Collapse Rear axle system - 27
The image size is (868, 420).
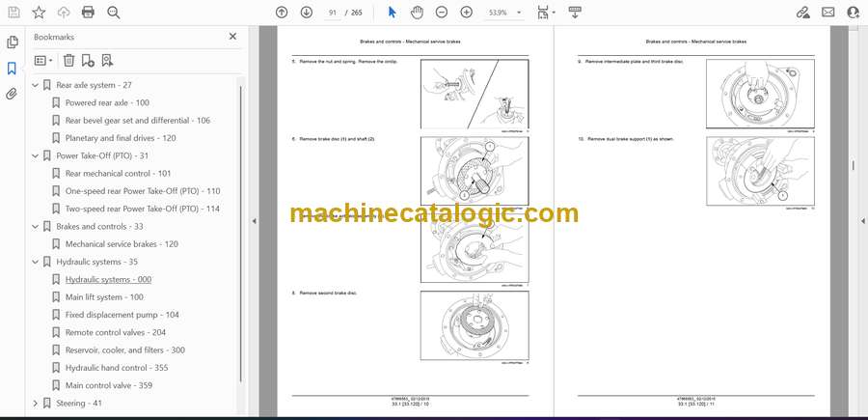click(36, 85)
